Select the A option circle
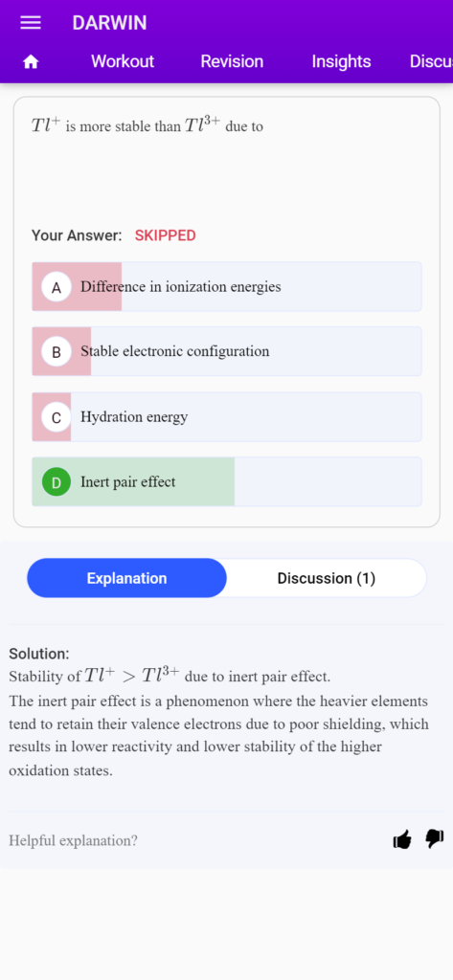Viewport: 453px width, 980px height. coord(57,287)
